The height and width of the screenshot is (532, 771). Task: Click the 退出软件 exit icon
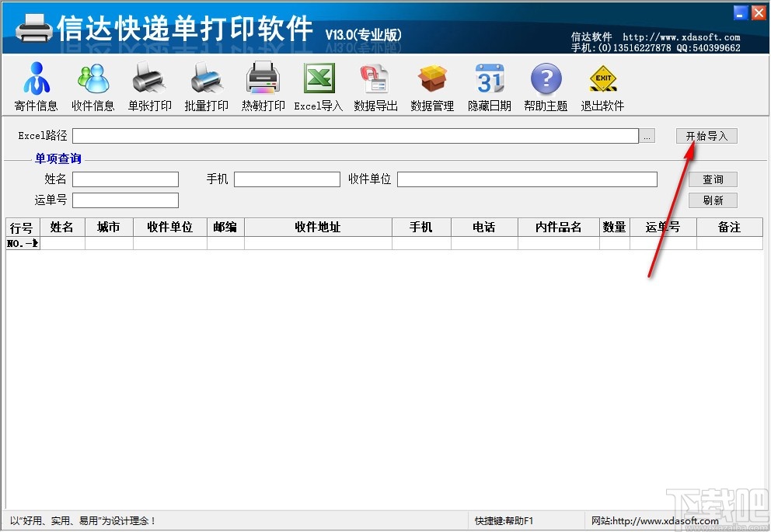point(602,85)
